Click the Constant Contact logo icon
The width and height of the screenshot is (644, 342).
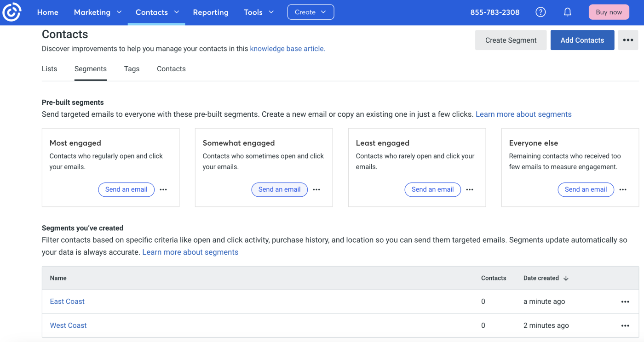11,12
